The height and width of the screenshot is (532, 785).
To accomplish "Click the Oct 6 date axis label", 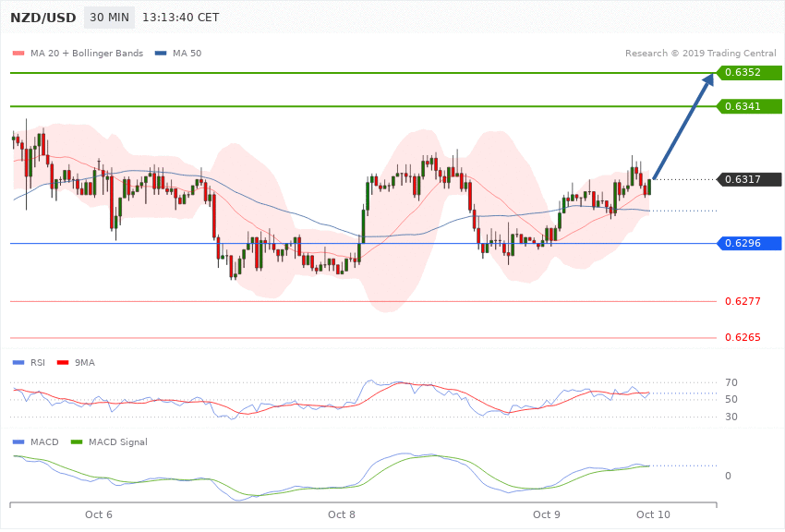I will pos(99,514).
